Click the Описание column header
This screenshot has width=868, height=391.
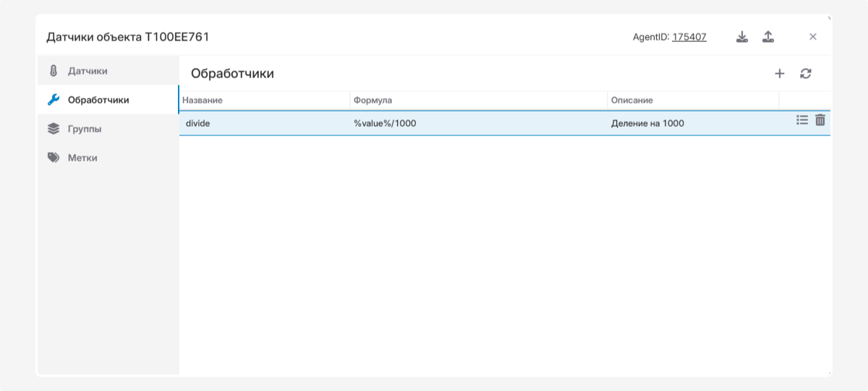point(631,100)
